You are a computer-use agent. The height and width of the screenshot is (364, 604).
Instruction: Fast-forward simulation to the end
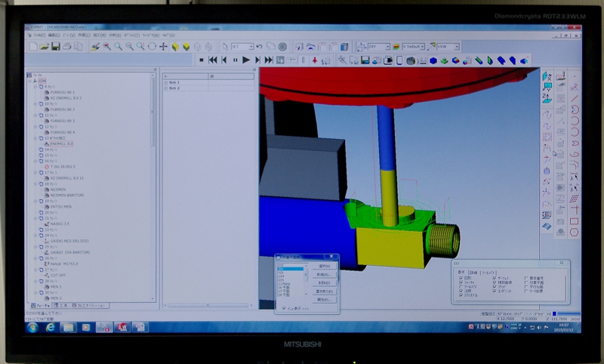(x=269, y=60)
